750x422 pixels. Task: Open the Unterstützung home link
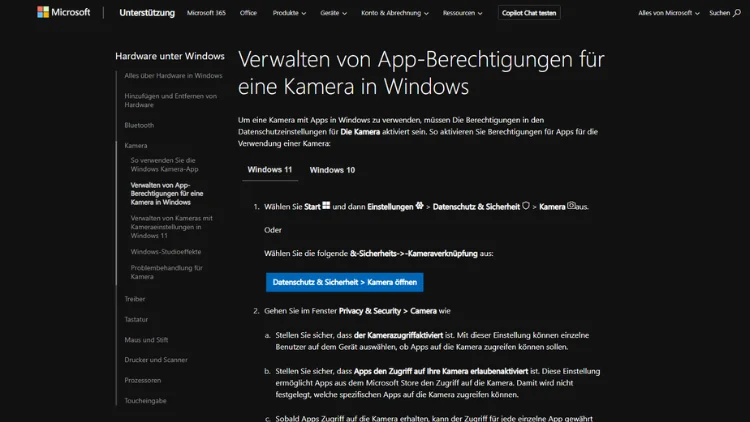point(147,13)
